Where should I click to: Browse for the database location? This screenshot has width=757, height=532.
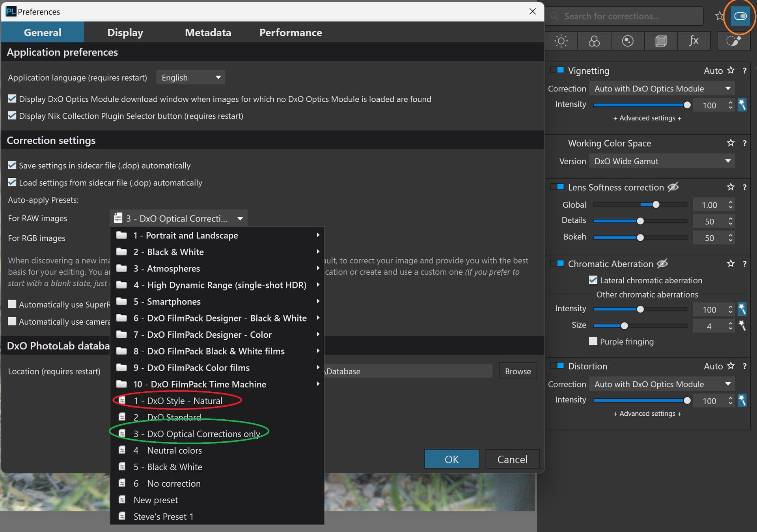point(518,371)
